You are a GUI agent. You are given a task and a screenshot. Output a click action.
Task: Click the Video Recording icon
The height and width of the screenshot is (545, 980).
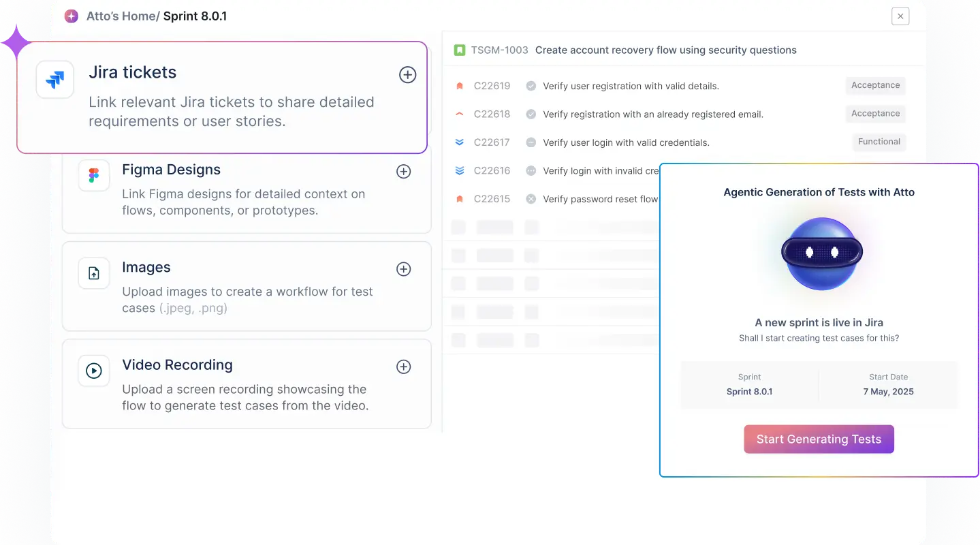(94, 371)
